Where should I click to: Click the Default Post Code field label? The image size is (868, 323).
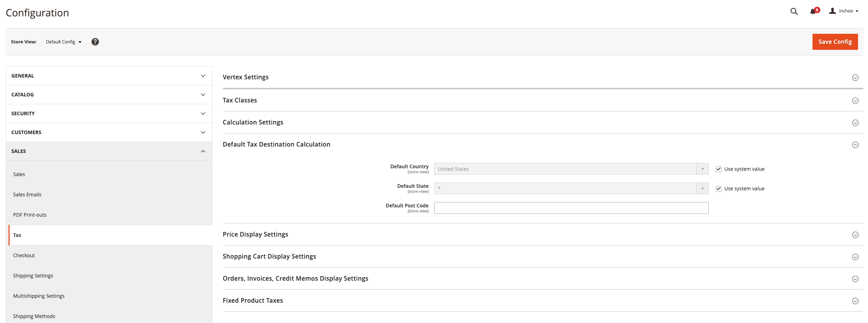(x=407, y=206)
